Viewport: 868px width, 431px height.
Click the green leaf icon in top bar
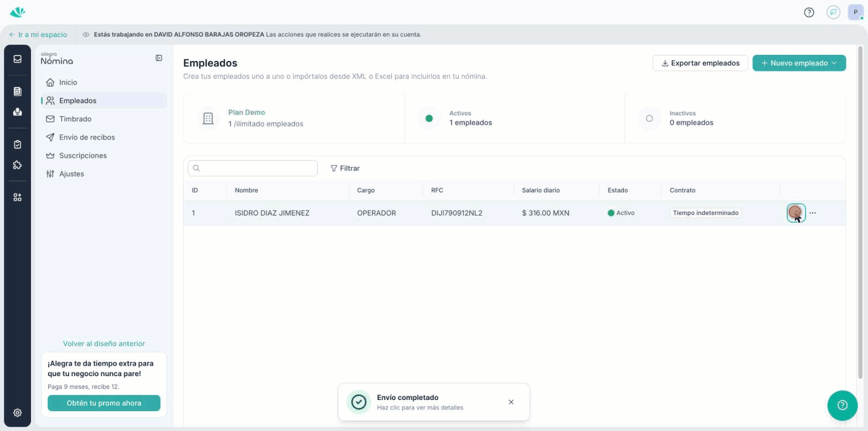833,12
